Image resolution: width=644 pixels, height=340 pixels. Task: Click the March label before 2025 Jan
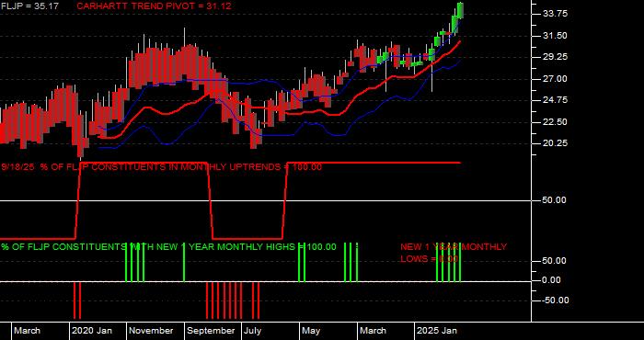pos(374,331)
